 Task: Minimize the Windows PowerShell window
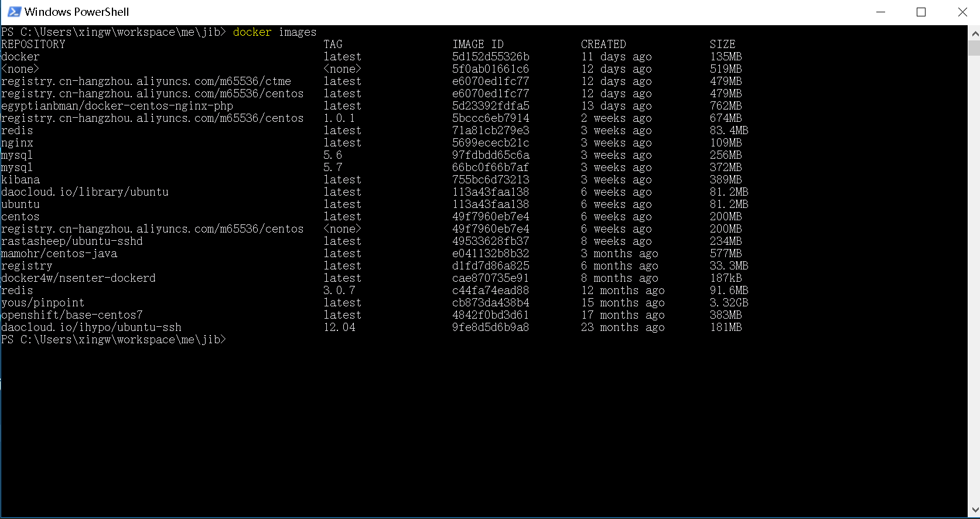pos(880,12)
